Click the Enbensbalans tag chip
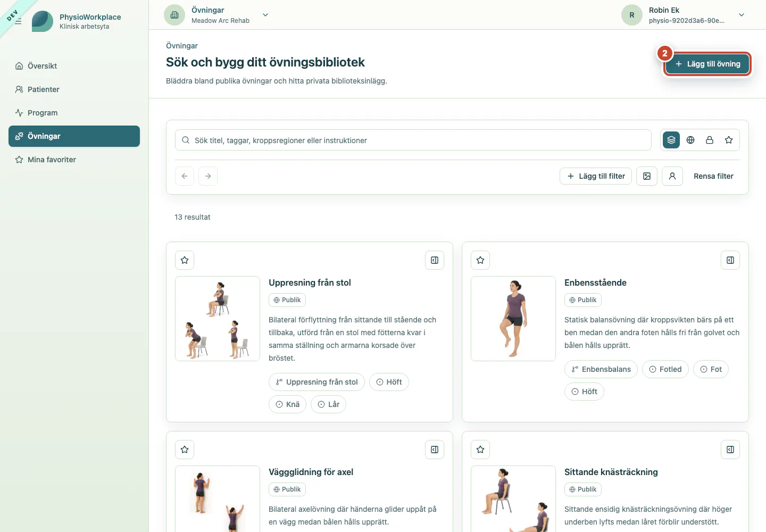The image size is (766, 532). [601, 369]
